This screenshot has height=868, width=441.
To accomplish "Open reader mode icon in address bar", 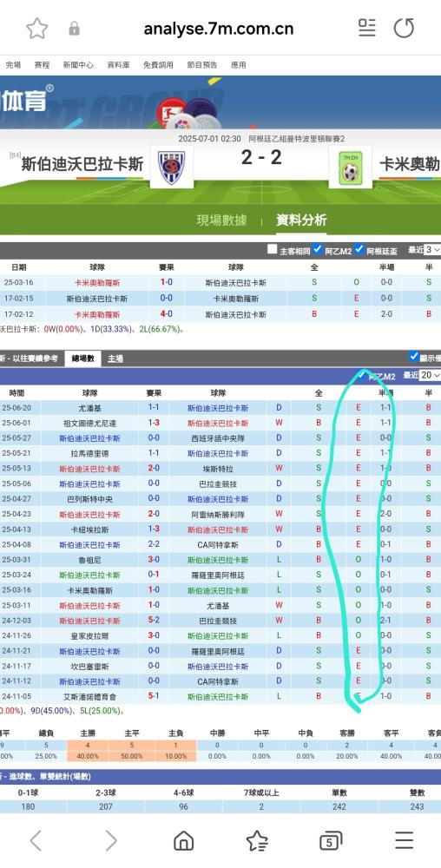I will coord(367,28).
